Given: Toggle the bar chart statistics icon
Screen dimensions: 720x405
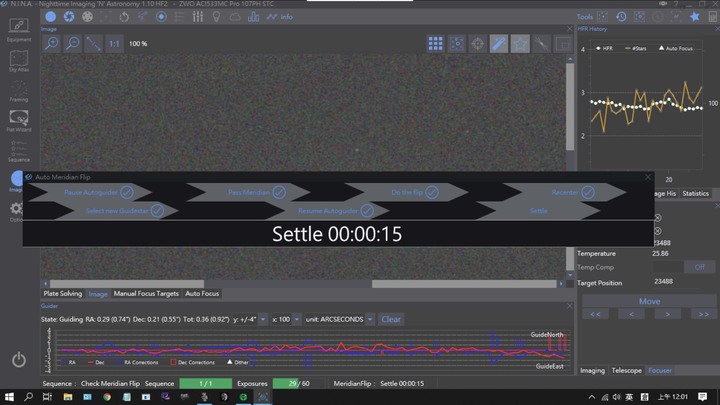Looking at the screenshot, I should pyautogui.click(x=253, y=17).
